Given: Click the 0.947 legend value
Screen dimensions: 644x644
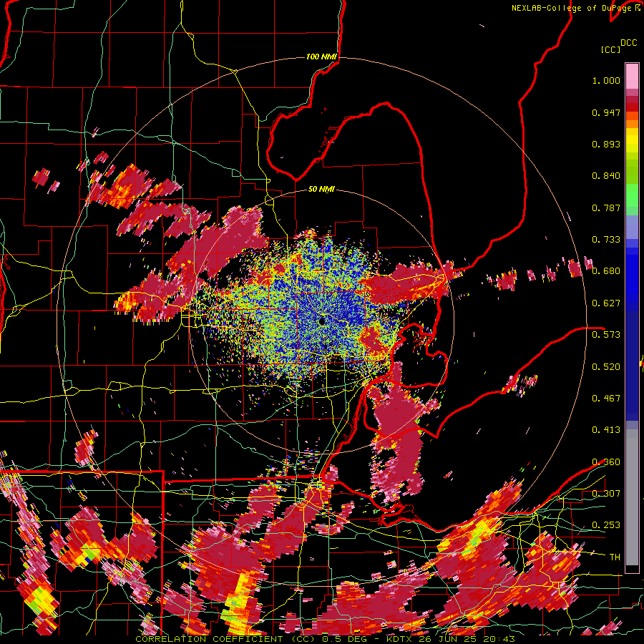Looking at the screenshot, I should pos(606,112).
